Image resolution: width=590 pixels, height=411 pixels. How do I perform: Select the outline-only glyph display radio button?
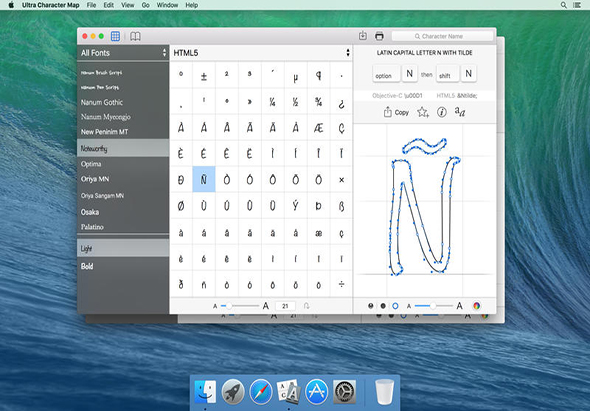pos(395,306)
